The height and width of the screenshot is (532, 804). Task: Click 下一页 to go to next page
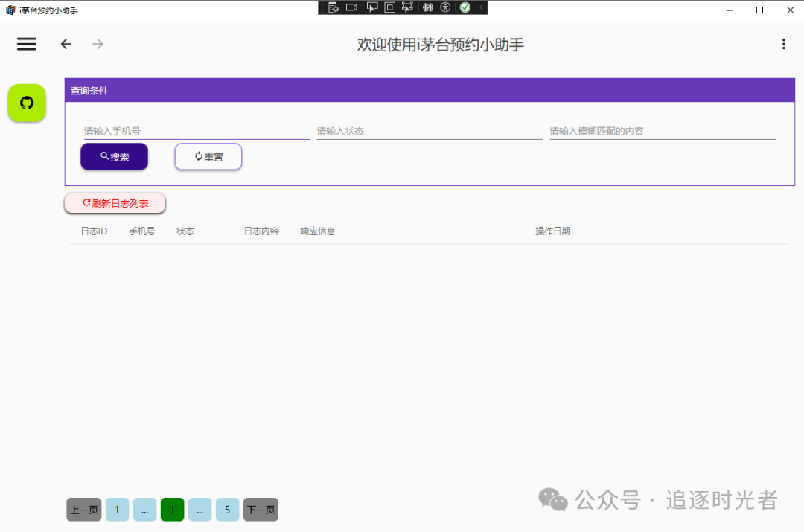tap(261, 510)
